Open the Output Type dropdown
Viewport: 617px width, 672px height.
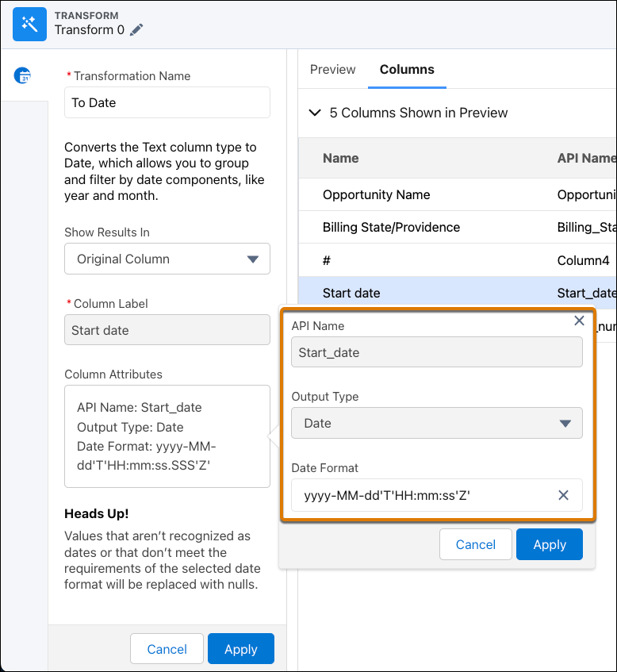[436, 423]
